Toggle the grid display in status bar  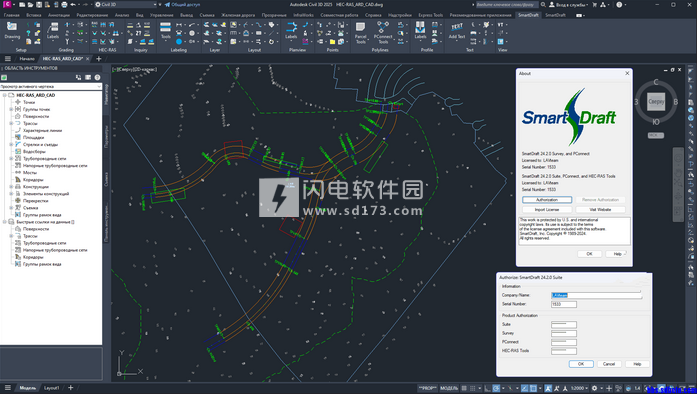[464, 388]
